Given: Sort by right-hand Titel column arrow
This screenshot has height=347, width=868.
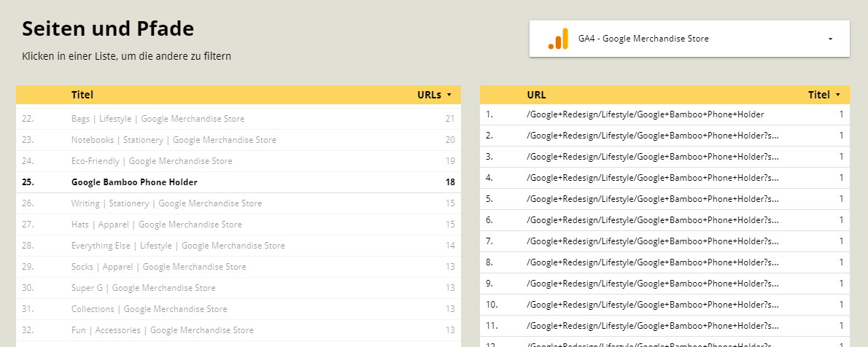Looking at the screenshot, I should tap(837, 95).
